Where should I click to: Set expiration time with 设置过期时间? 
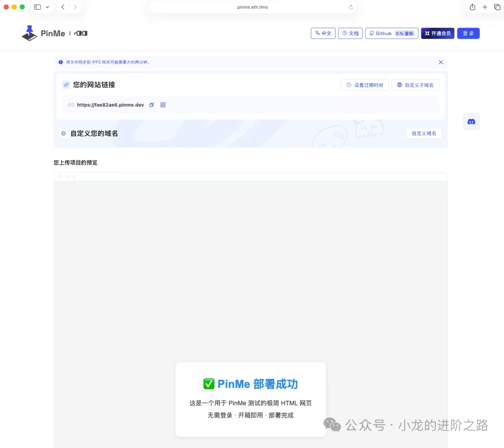coord(364,85)
